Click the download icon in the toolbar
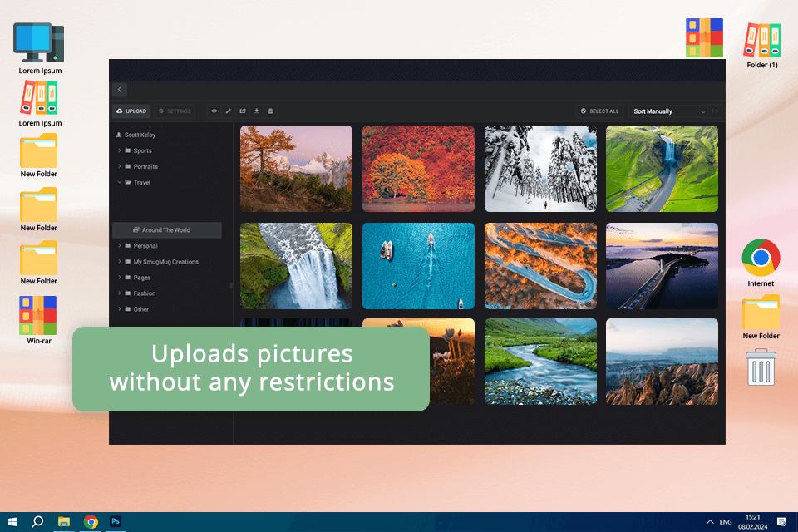The width and height of the screenshot is (798, 532). tap(257, 111)
